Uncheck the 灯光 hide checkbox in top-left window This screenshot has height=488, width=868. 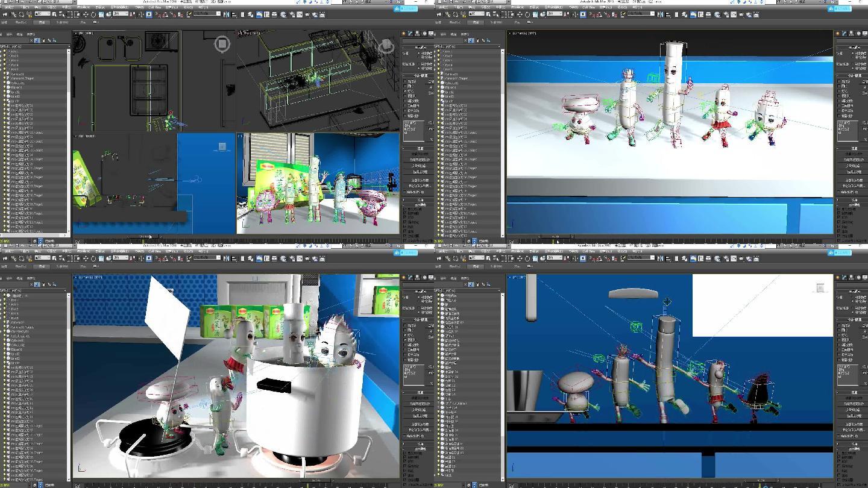(405, 91)
